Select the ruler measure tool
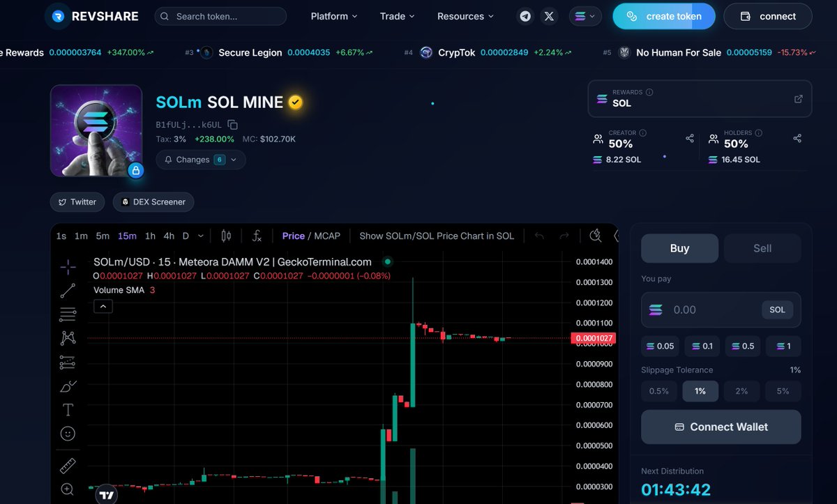The height and width of the screenshot is (504, 837). (68, 466)
